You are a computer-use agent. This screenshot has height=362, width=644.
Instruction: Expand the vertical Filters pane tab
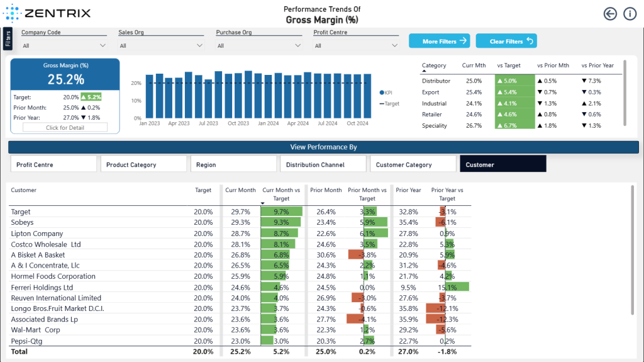click(8, 39)
